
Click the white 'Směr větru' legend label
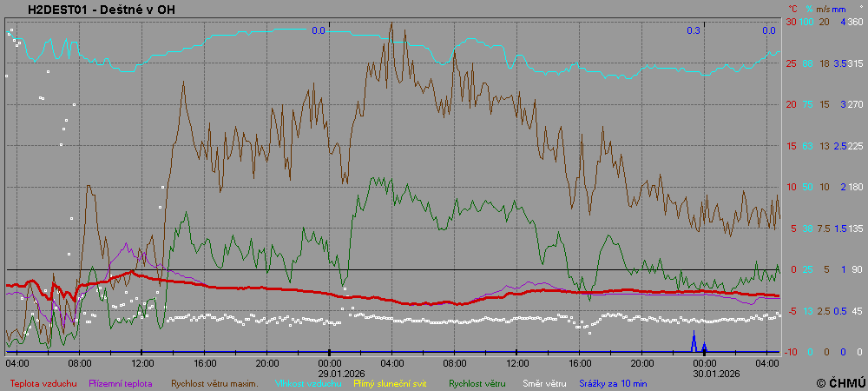point(543,382)
